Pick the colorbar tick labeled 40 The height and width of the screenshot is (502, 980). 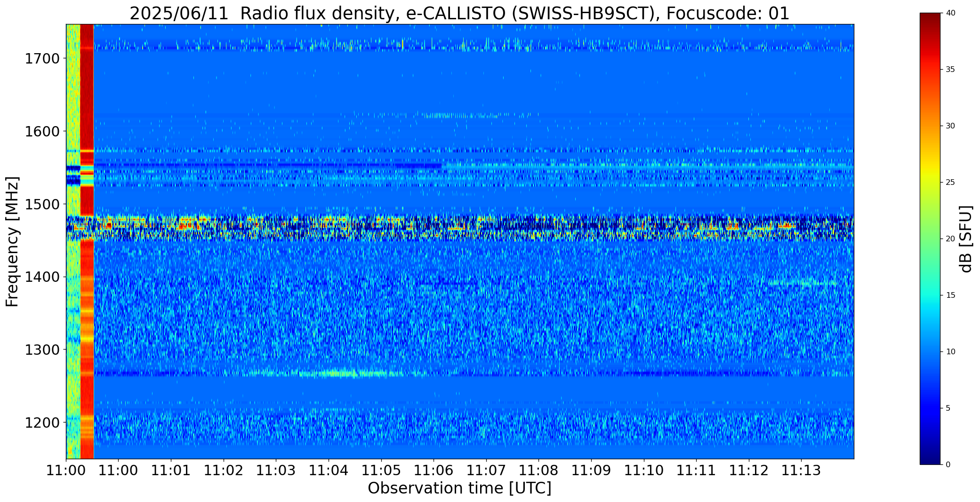(950, 13)
